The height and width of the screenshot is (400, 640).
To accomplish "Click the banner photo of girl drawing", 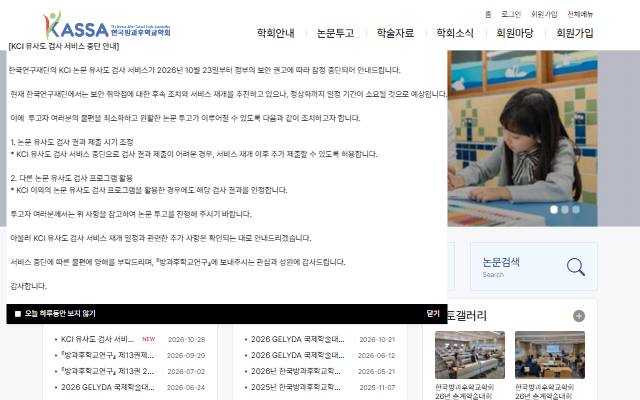I will (x=522, y=138).
